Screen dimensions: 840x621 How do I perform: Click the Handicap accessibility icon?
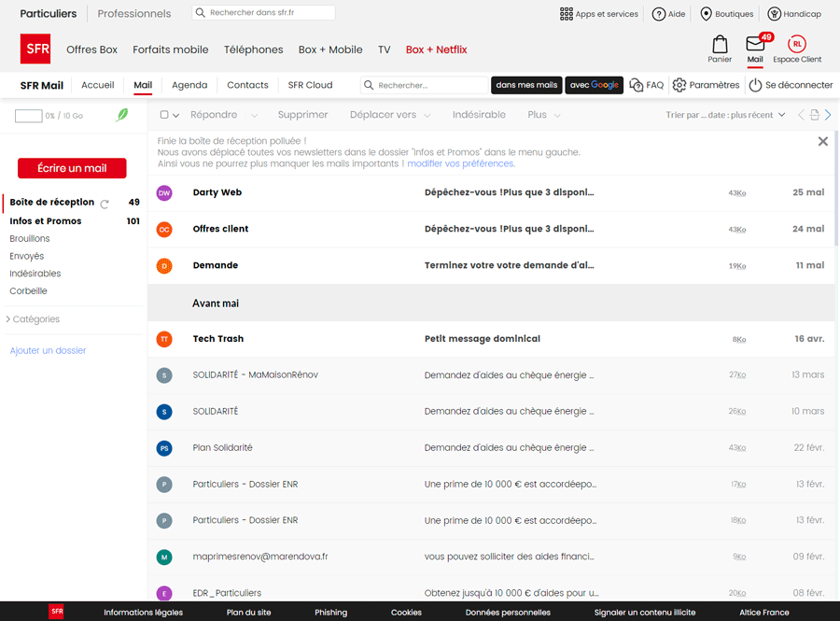coord(774,14)
